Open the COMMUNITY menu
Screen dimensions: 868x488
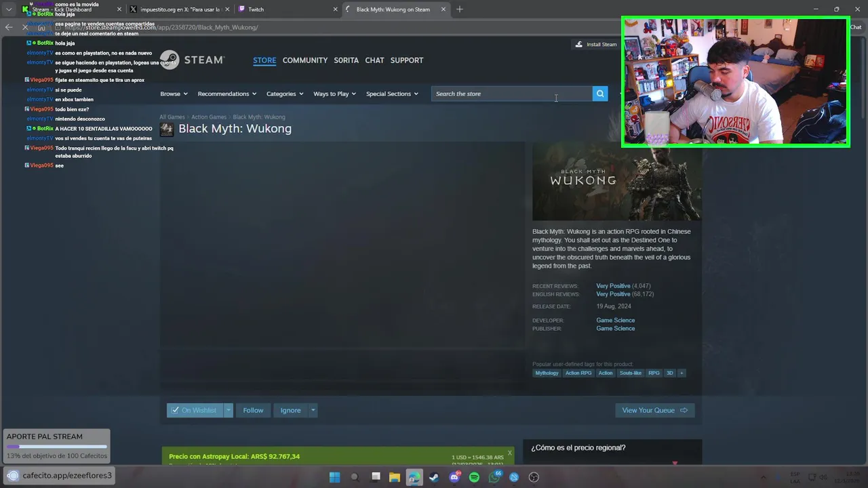click(x=305, y=60)
